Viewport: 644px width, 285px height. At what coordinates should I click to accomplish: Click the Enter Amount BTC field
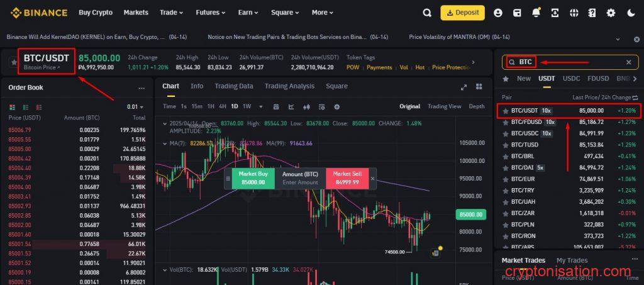(301, 182)
